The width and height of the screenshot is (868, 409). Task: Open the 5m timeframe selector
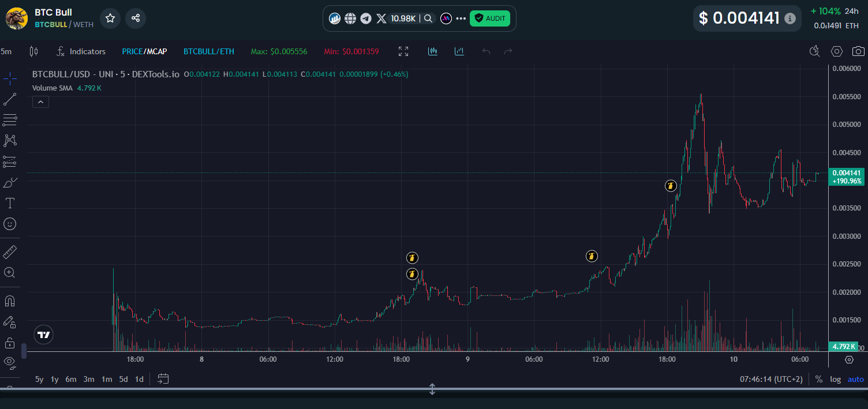tap(6, 51)
